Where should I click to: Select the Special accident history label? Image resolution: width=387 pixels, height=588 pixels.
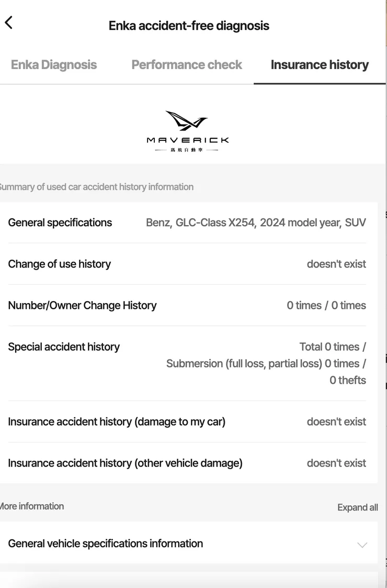[64, 347]
